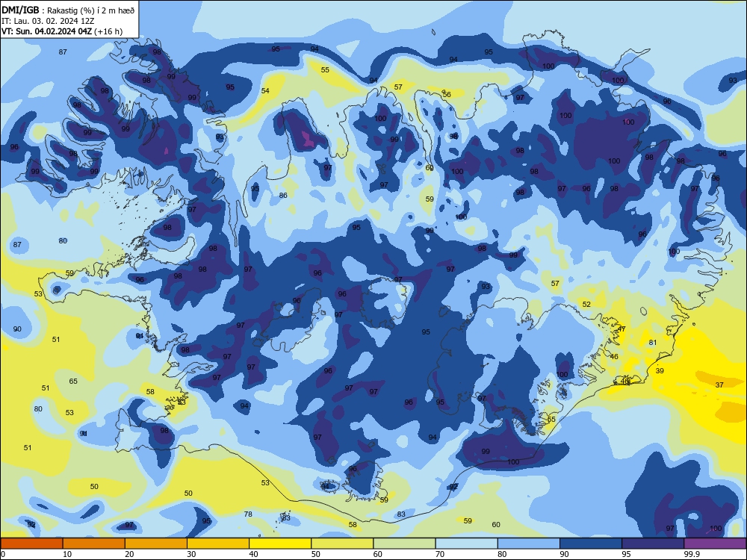This screenshot has width=747, height=560.
Task: Click the humidity value '56' on the map
Action: pos(447,94)
